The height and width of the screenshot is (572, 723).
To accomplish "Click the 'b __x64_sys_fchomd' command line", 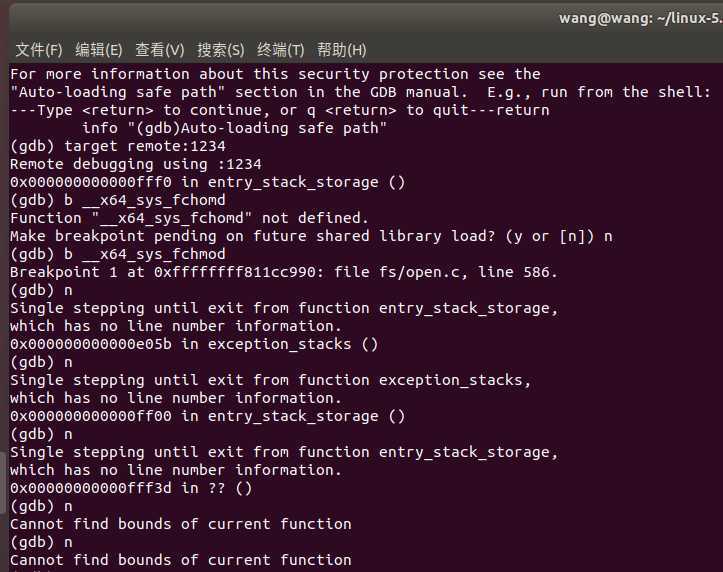I will tap(118, 200).
